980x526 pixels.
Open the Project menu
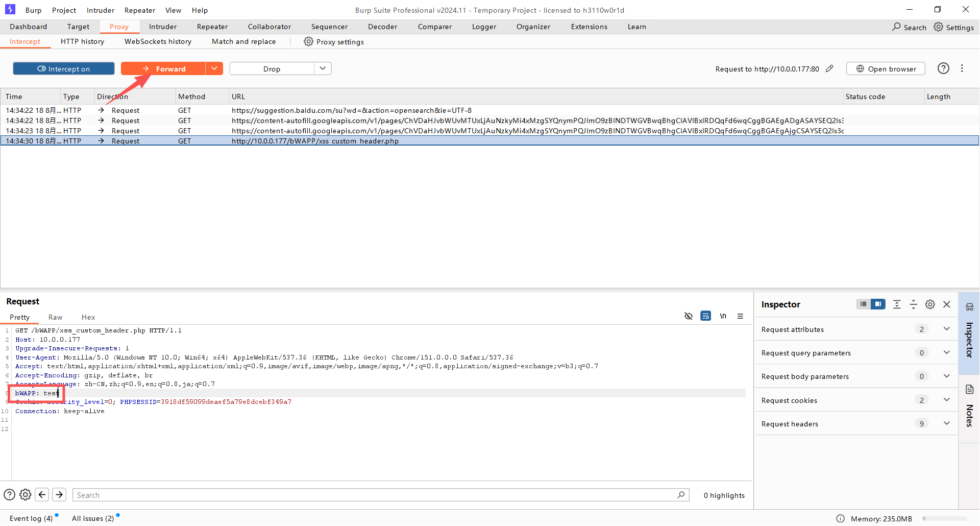click(x=64, y=10)
